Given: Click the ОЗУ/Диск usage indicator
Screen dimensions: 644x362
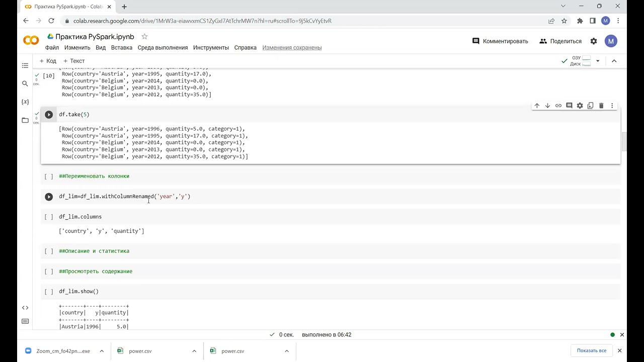Looking at the screenshot, I should pyautogui.click(x=581, y=61).
